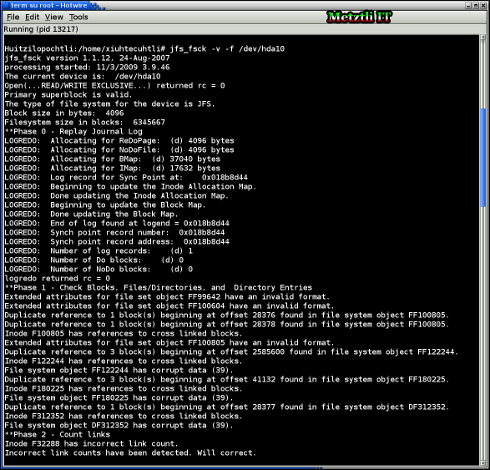490x470 pixels.
Task: Open the File menu
Action: [13, 17]
